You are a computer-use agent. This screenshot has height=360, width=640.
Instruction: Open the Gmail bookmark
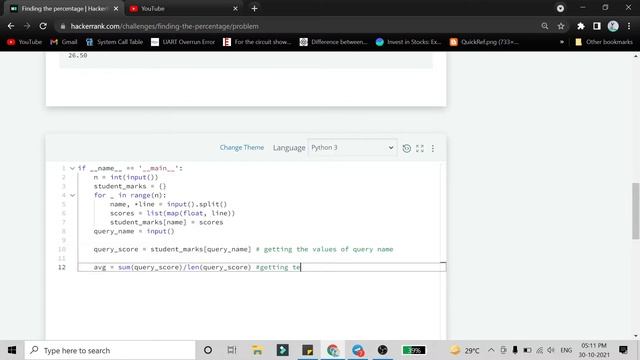click(64, 42)
